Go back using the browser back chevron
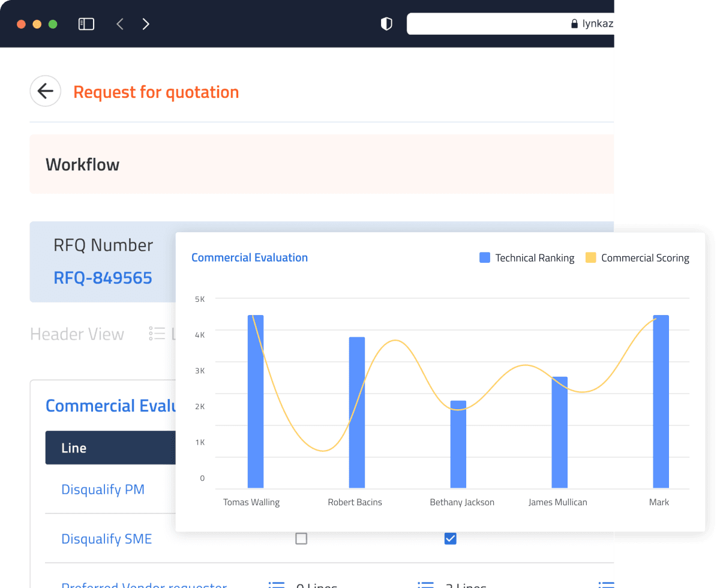The width and height of the screenshot is (720, 588). pyautogui.click(x=120, y=24)
